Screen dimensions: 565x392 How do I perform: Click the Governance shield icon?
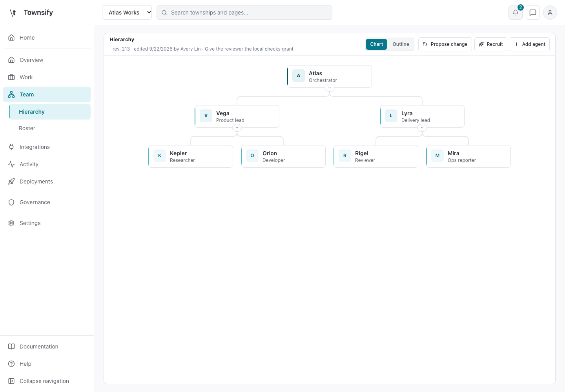[x=11, y=202]
